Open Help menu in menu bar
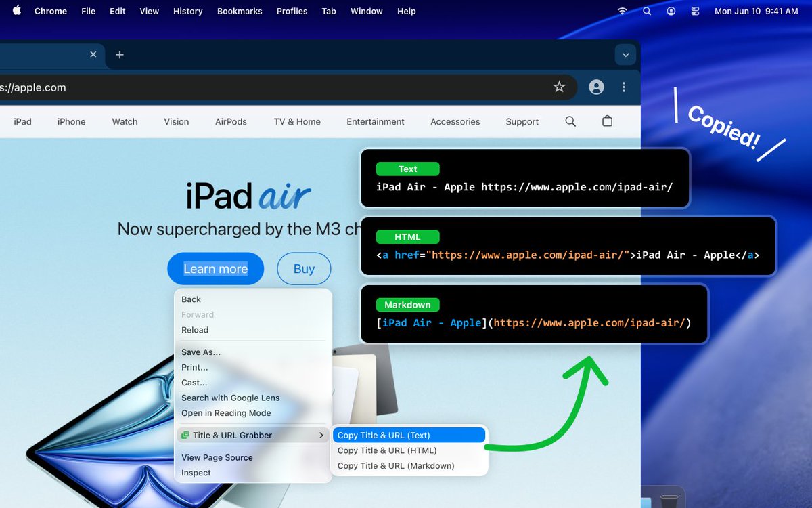 [407, 11]
